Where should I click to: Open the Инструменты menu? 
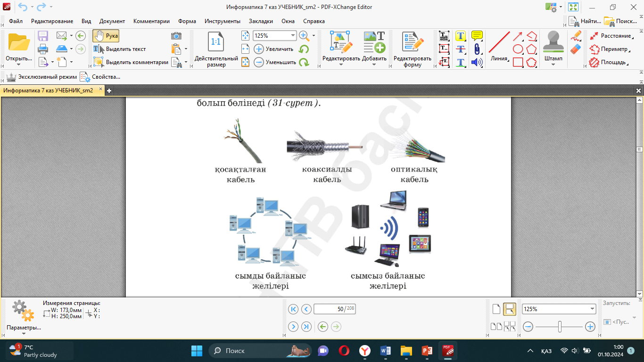pyautogui.click(x=223, y=21)
